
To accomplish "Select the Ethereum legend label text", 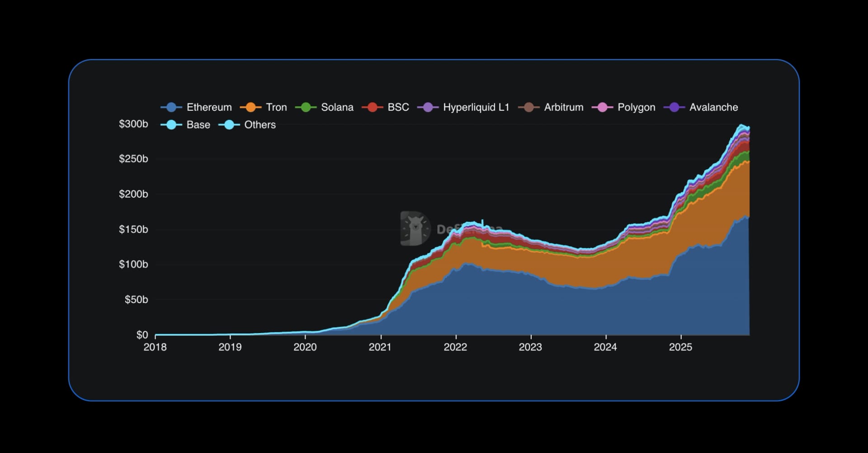I will (209, 107).
